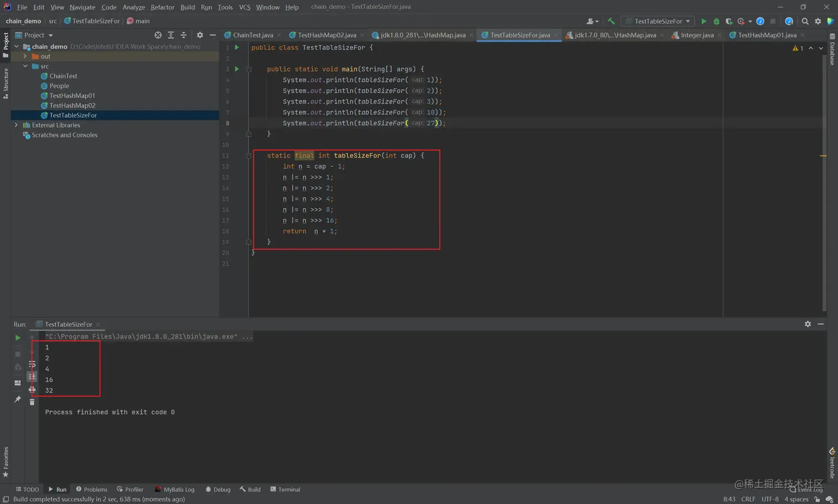Switch to Integer.java tab

(697, 35)
